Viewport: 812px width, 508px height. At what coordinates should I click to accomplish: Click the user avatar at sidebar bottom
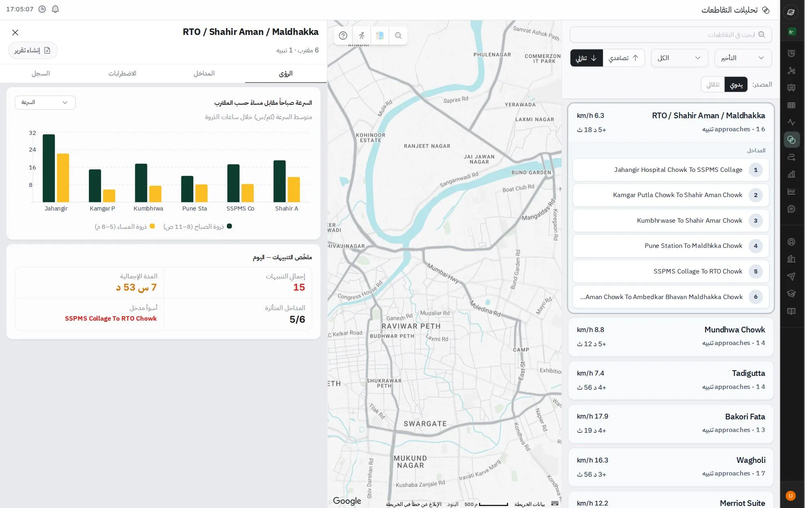click(790, 496)
